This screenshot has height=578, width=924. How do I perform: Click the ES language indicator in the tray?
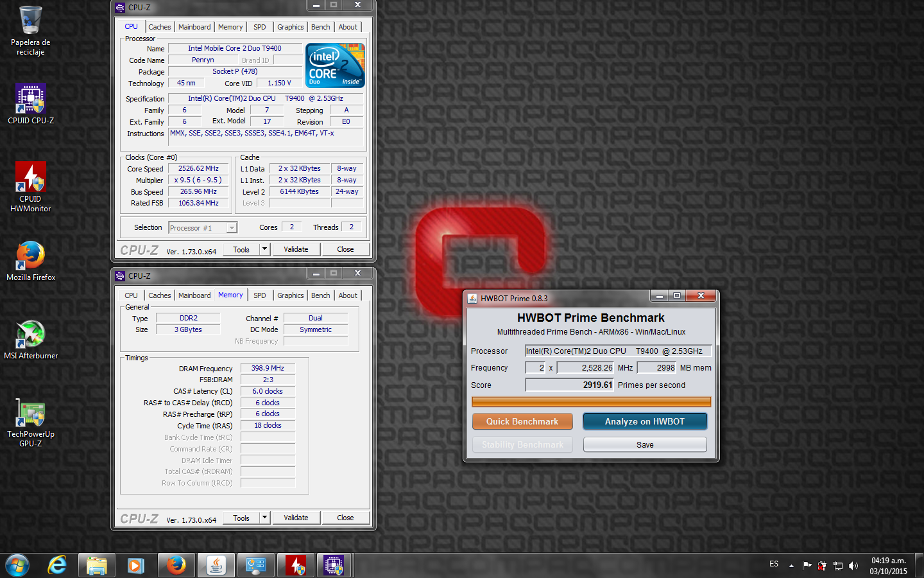pos(774,564)
